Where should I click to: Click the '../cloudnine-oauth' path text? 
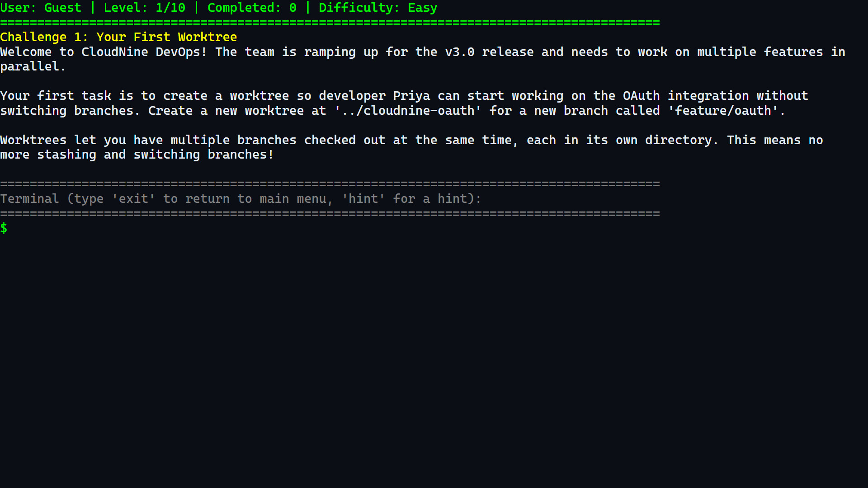click(408, 111)
